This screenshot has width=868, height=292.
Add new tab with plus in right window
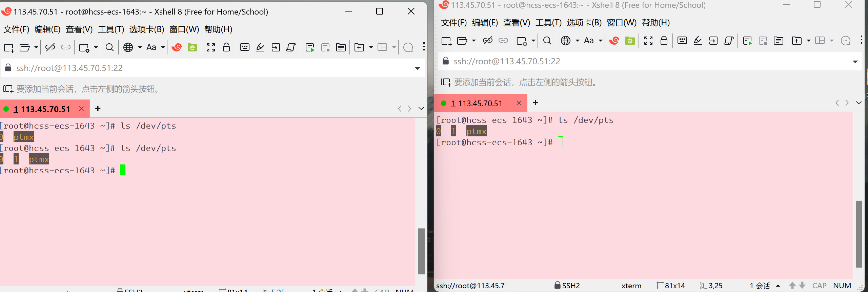pos(536,103)
